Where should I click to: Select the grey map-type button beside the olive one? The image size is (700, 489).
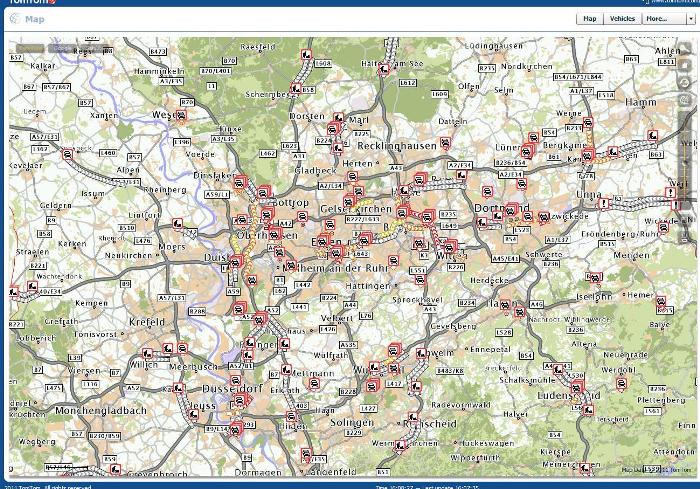coord(62,48)
